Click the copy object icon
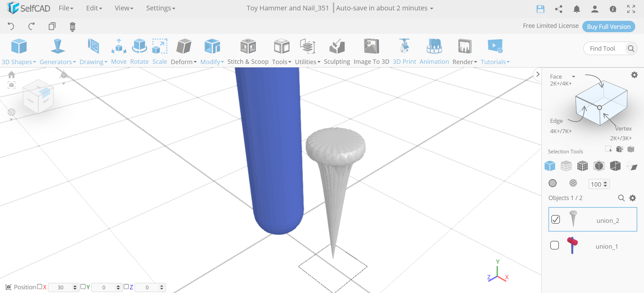 52,26
